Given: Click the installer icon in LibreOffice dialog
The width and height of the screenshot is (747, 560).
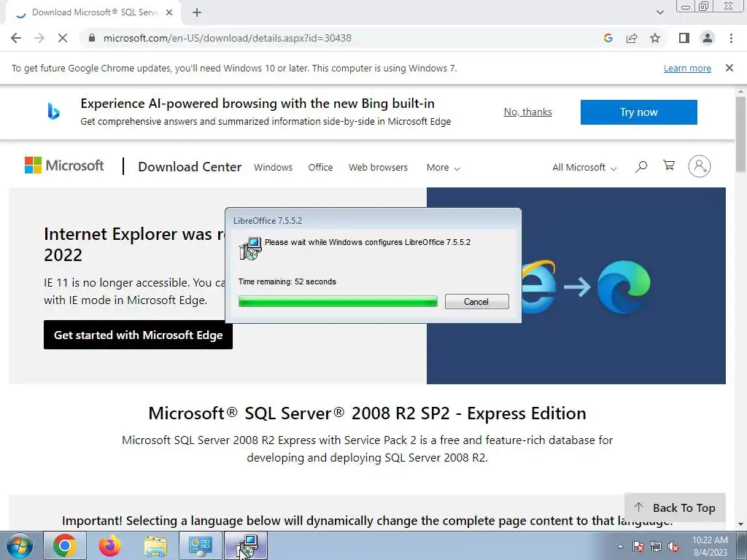Looking at the screenshot, I should [250, 249].
